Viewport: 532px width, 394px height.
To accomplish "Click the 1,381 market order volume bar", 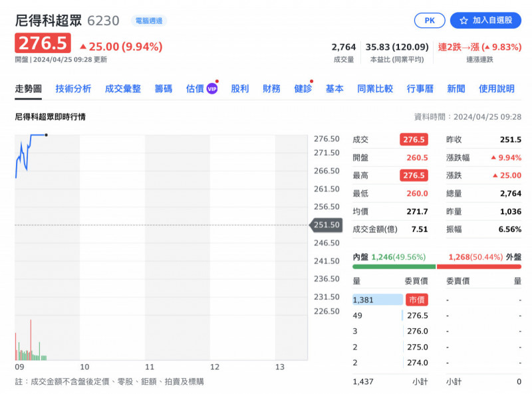I will (378, 300).
